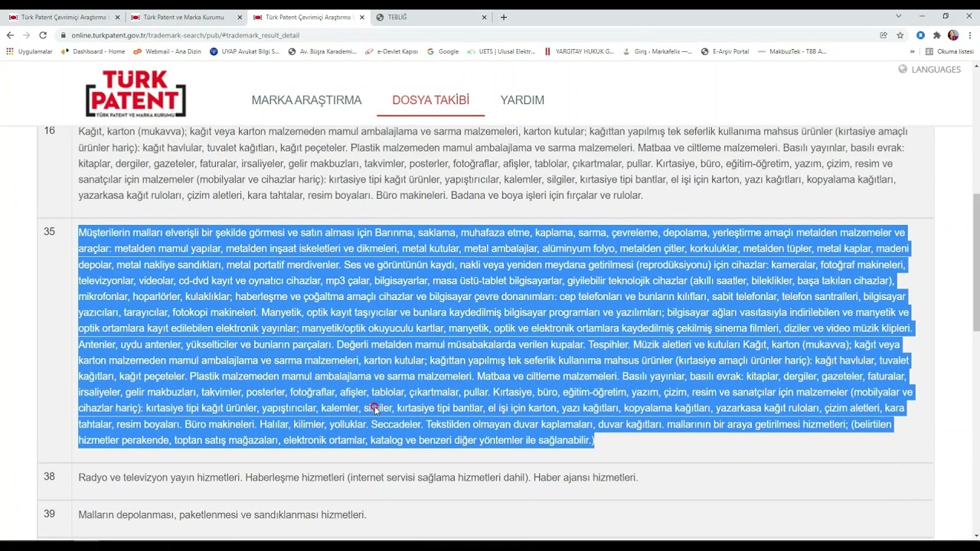Open MakbuzTek - TBB bookmark
The image size is (980, 551).
click(792, 51)
